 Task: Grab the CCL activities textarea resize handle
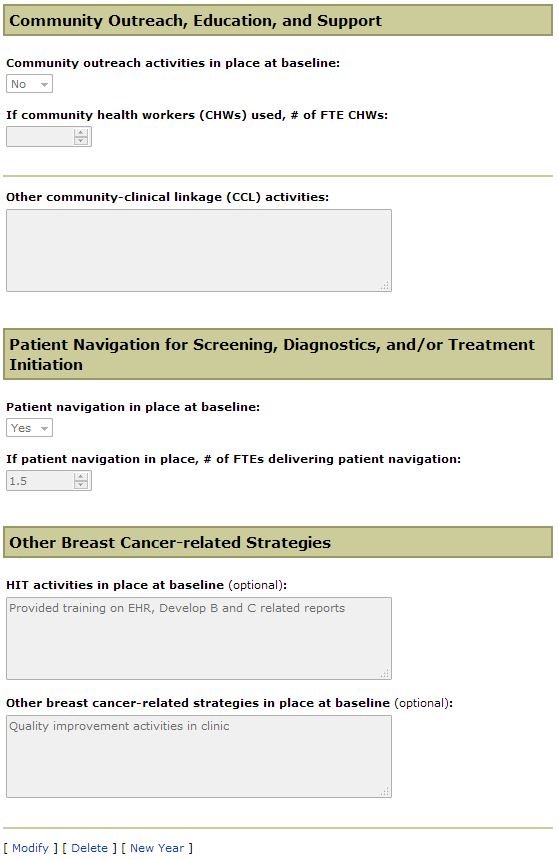[385, 286]
